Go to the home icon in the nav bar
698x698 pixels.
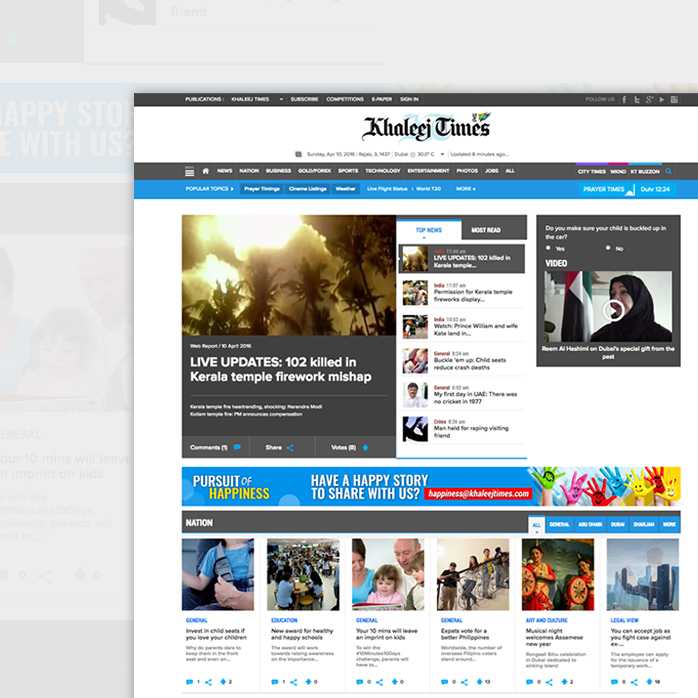coord(206,171)
